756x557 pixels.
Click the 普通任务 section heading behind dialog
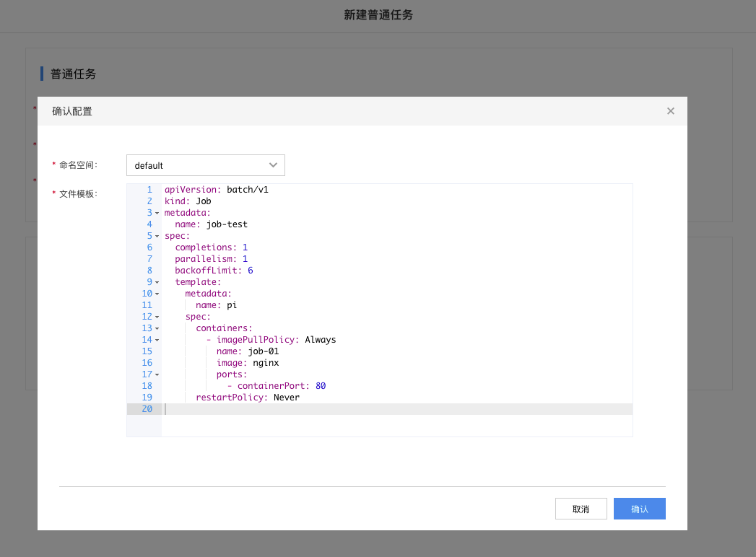(73, 74)
